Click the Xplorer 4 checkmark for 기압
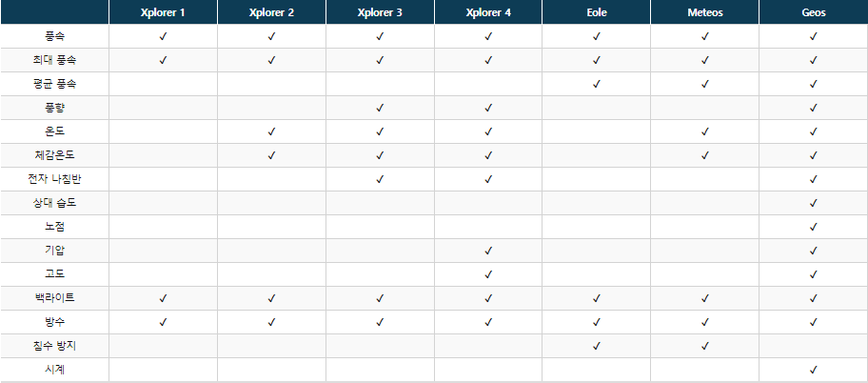 click(x=487, y=251)
